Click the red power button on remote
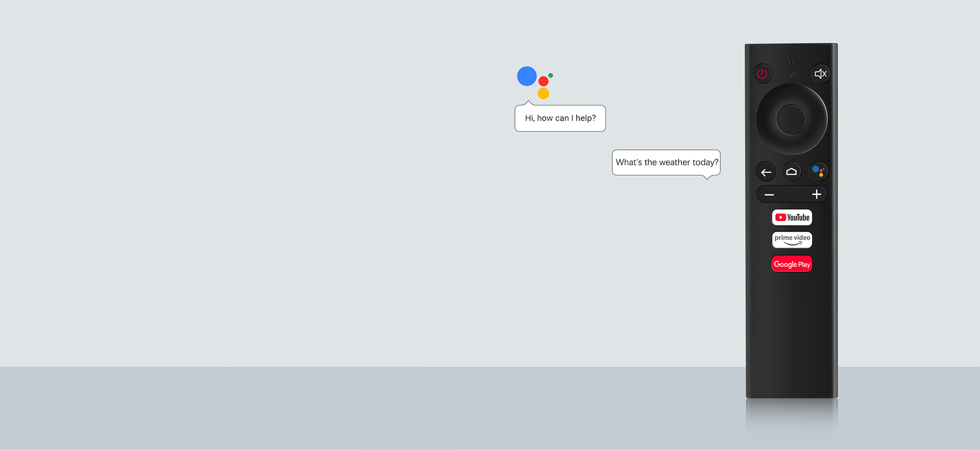Screen dimensions: 980x449 click(762, 74)
